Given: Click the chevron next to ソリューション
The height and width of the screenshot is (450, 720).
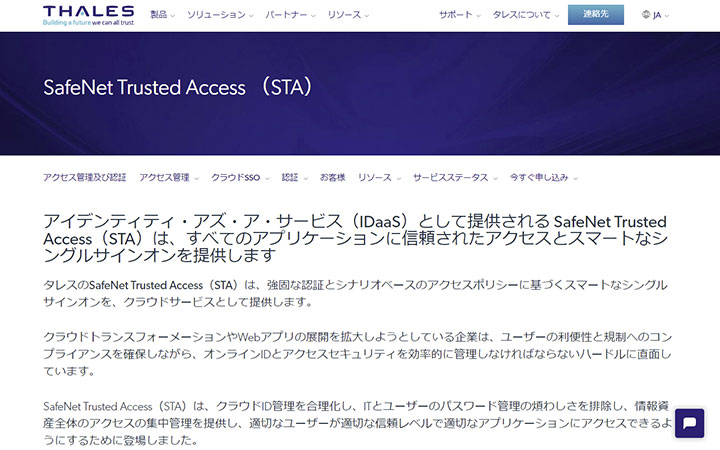Looking at the screenshot, I should click(251, 16).
